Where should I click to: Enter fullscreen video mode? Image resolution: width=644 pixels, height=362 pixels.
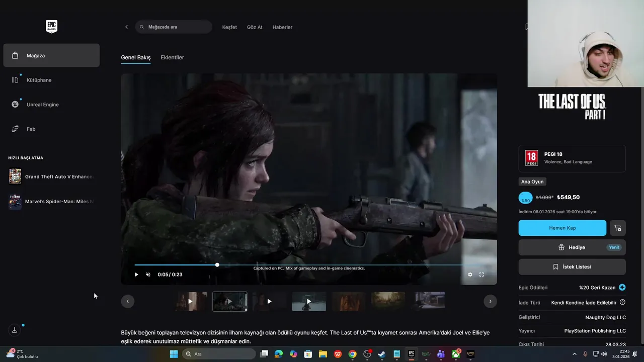[481, 275]
